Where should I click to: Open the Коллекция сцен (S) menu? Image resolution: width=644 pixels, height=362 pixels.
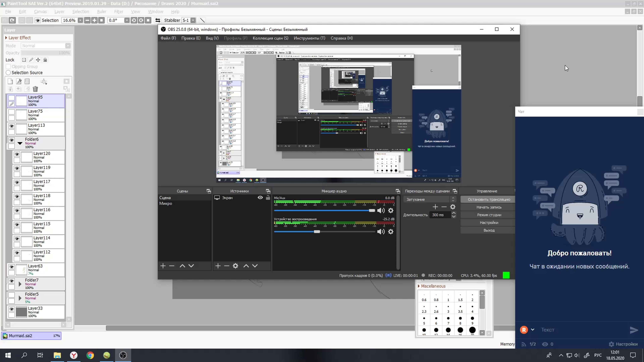pyautogui.click(x=270, y=38)
